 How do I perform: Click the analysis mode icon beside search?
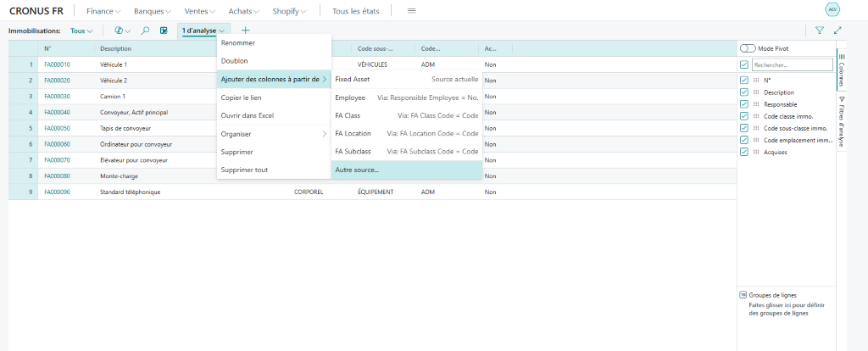click(164, 31)
